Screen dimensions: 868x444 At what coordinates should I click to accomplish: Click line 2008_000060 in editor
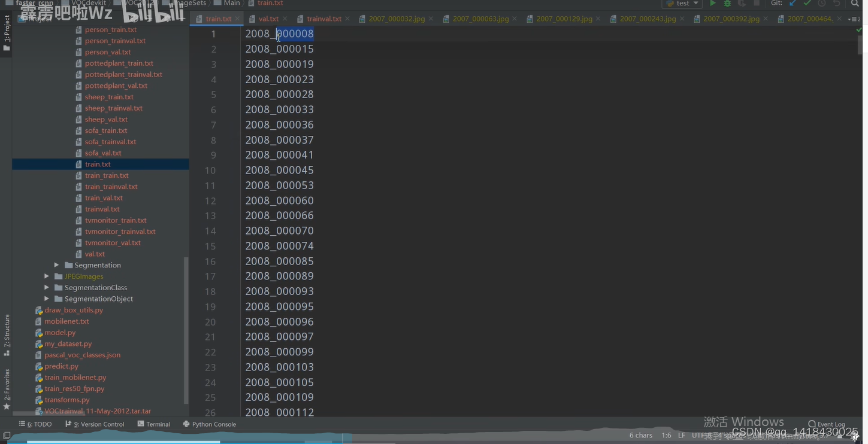coord(279,200)
